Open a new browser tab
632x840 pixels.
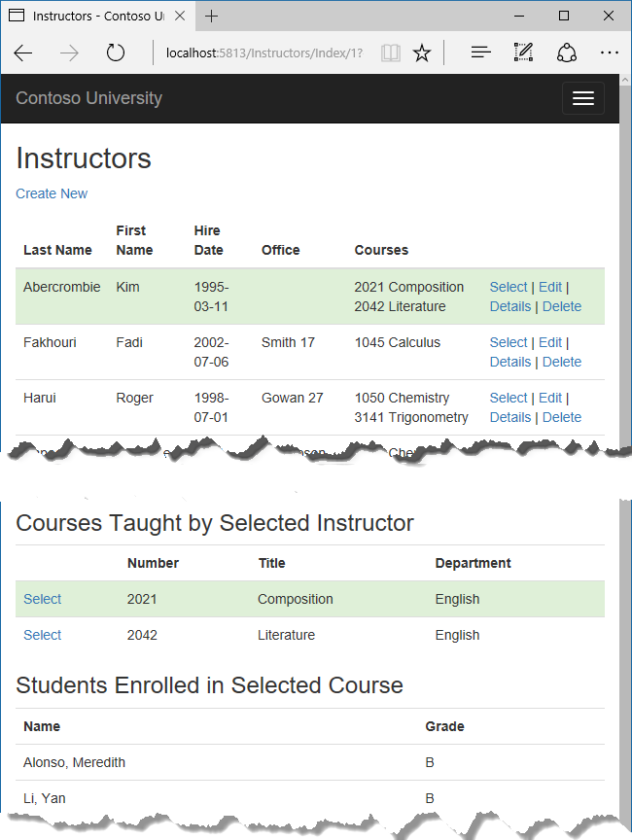[212, 16]
